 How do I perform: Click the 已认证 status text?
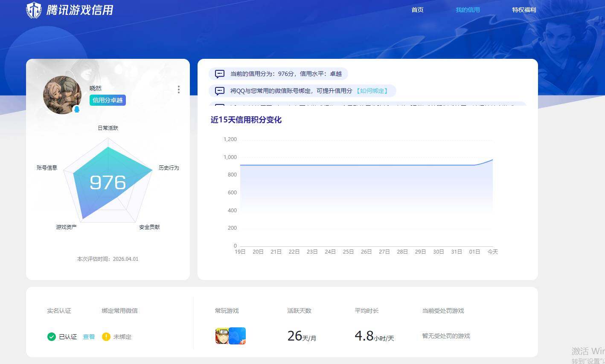(x=68, y=337)
